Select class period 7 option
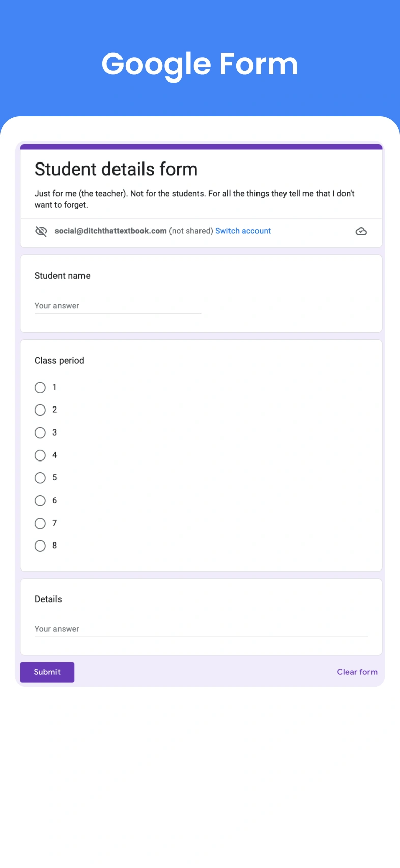This screenshot has width=400, height=868. (x=40, y=523)
